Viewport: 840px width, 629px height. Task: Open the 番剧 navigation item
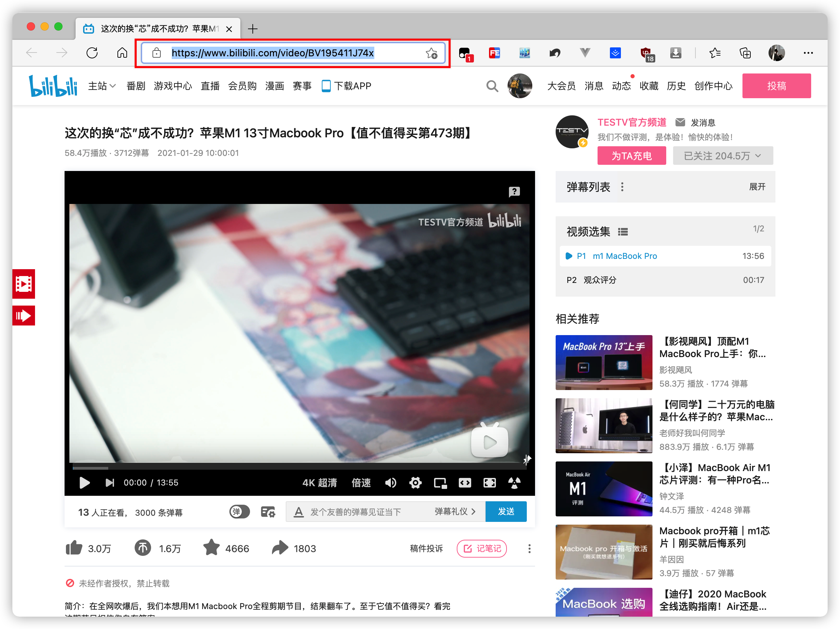(136, 86)
